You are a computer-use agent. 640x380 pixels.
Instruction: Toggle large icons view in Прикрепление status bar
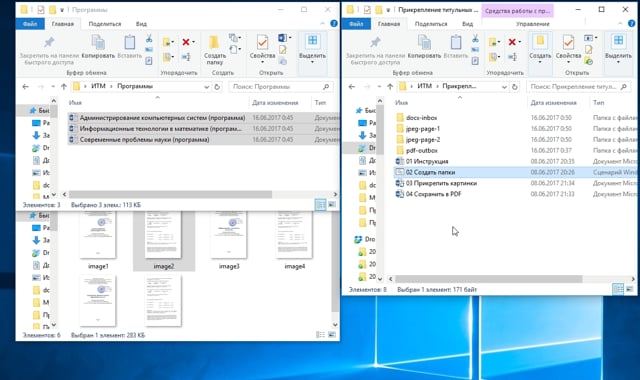click(x=630, y=289)
